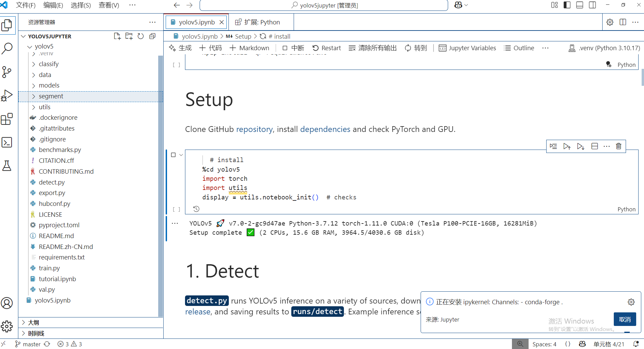Switch to the 扩展: Python tab

(261, 22)
